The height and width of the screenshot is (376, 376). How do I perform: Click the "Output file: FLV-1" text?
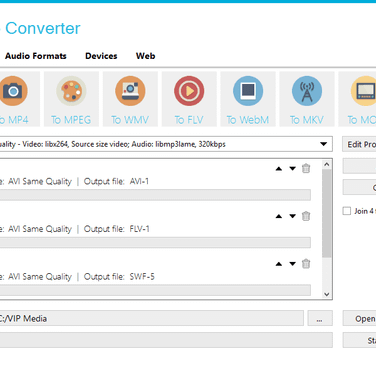point(116,229)
